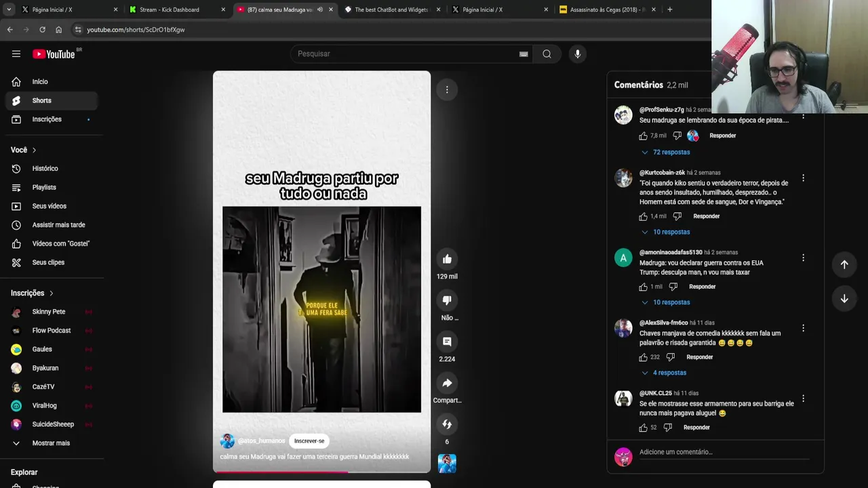Mute audio on the playing YouTube tab
The image size is (868, 488).
319,9
